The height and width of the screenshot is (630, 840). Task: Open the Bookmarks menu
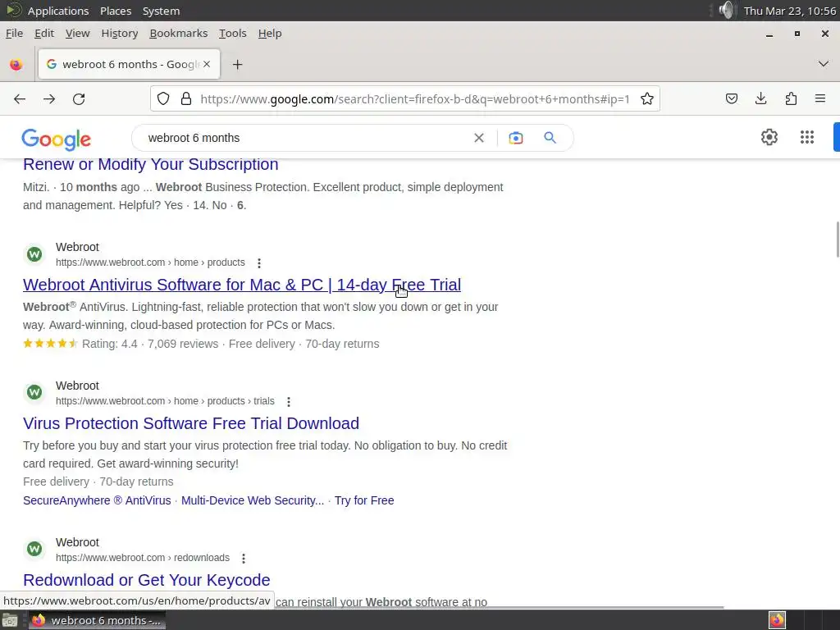point(178,33)
